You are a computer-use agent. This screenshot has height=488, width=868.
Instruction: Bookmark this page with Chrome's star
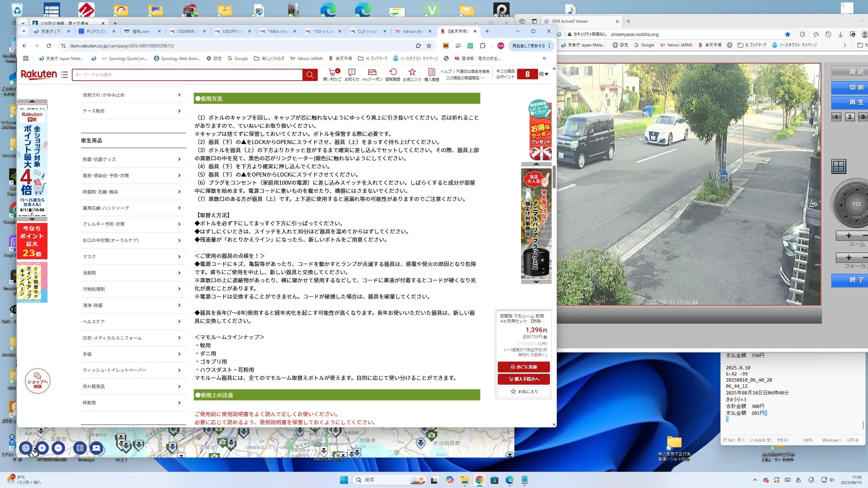429,46
